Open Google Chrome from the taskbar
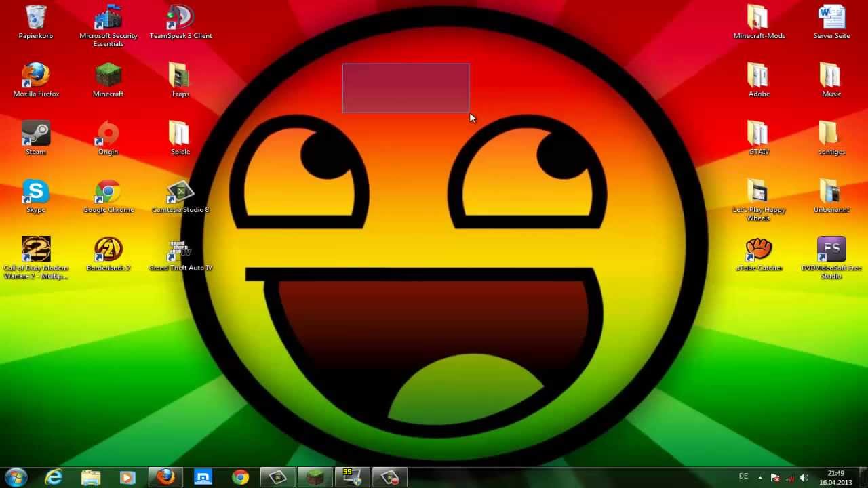 click(240, 477)
